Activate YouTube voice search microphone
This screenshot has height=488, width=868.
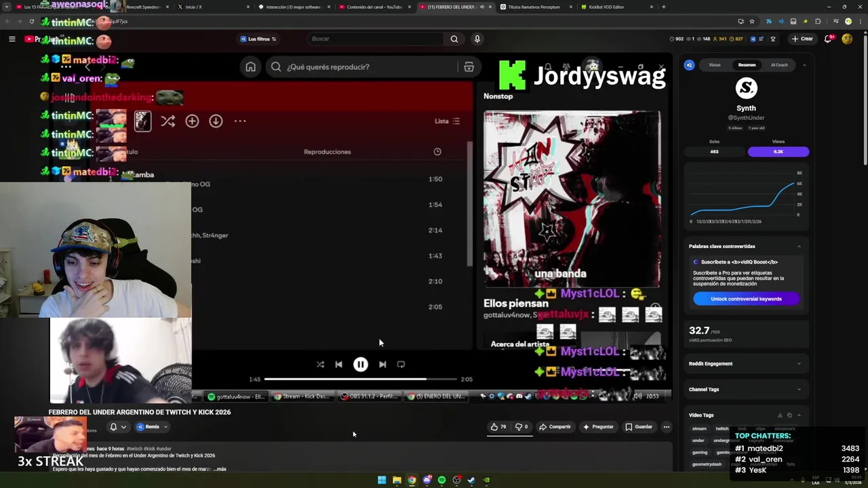pyautogui.click(x=477, y=39)
